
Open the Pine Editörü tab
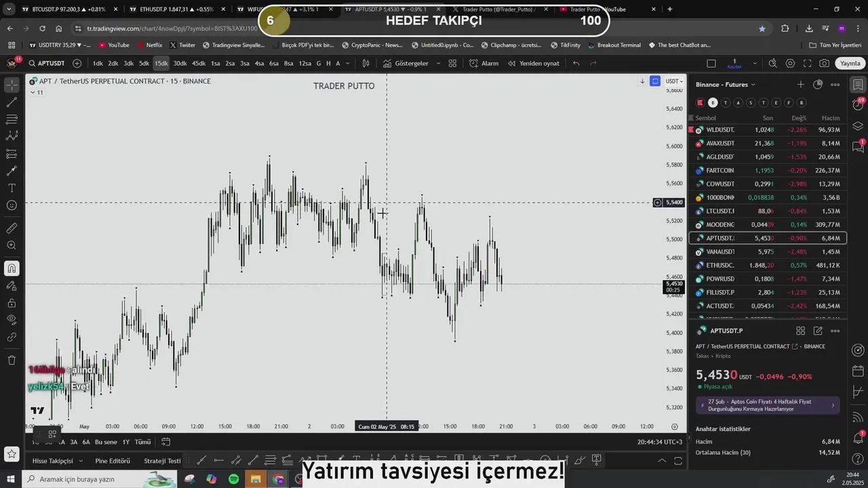click(x=113, y=461)
